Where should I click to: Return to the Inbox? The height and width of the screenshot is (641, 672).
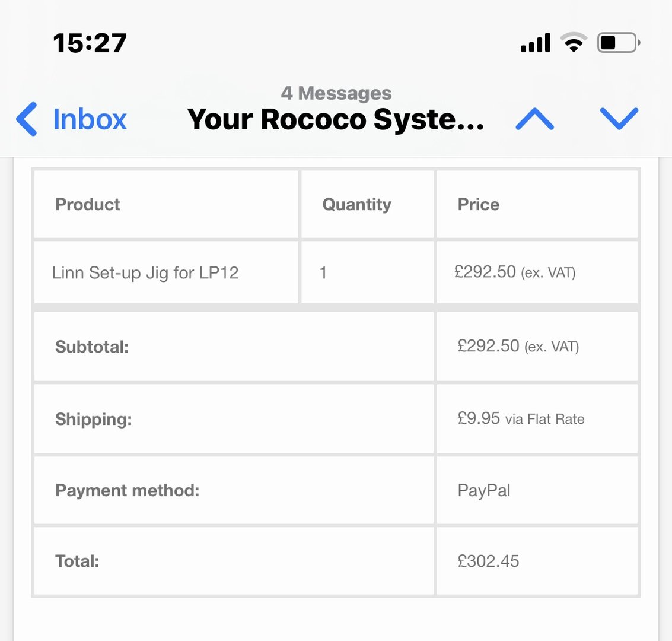click(90, 119)
